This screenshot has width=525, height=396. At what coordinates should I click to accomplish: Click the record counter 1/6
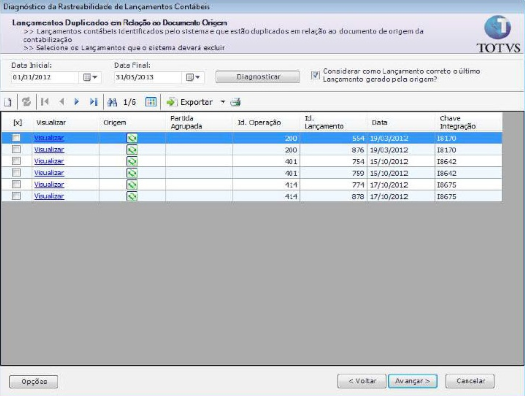pyautogui.click(x=129, y=102)
